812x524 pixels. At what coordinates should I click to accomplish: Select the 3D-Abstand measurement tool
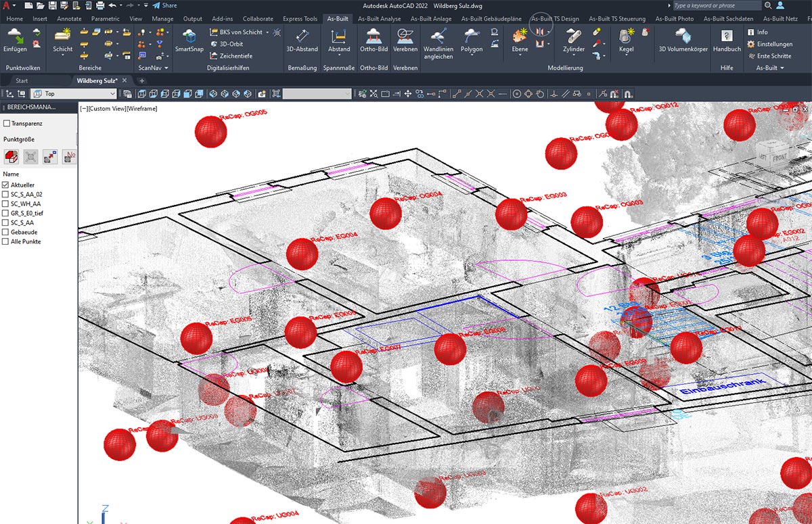click(302, 37)
